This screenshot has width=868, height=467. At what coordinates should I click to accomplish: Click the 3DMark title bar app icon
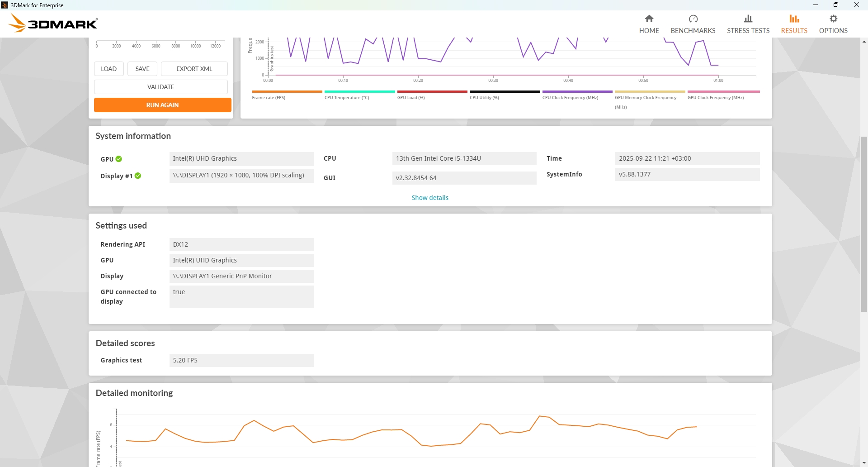tap(5, 5)
